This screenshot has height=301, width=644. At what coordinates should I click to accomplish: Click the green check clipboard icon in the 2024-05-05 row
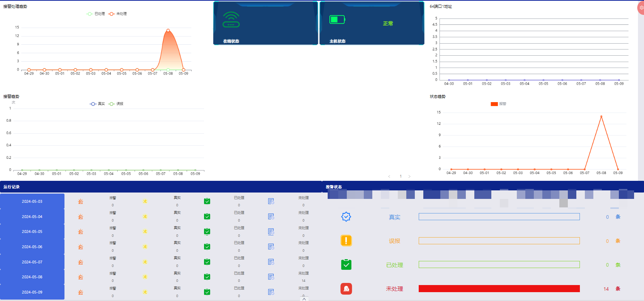coord(207,232)
